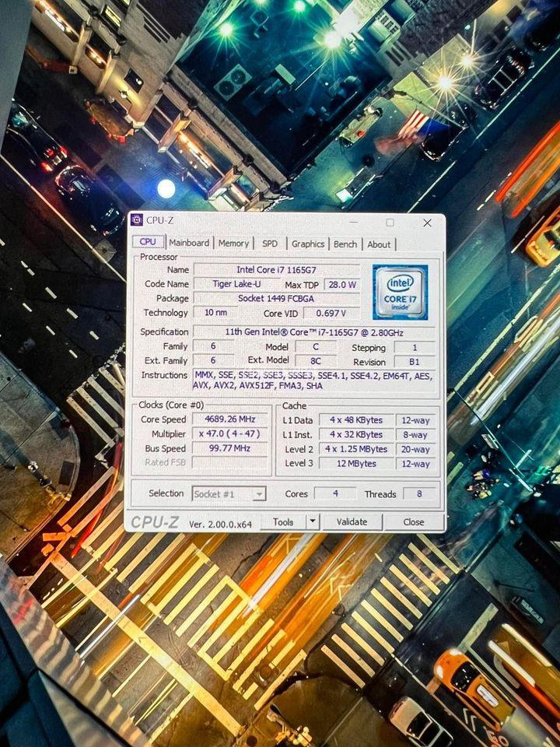
Task: Go to the Bench tab
Action: coord(345,244)
